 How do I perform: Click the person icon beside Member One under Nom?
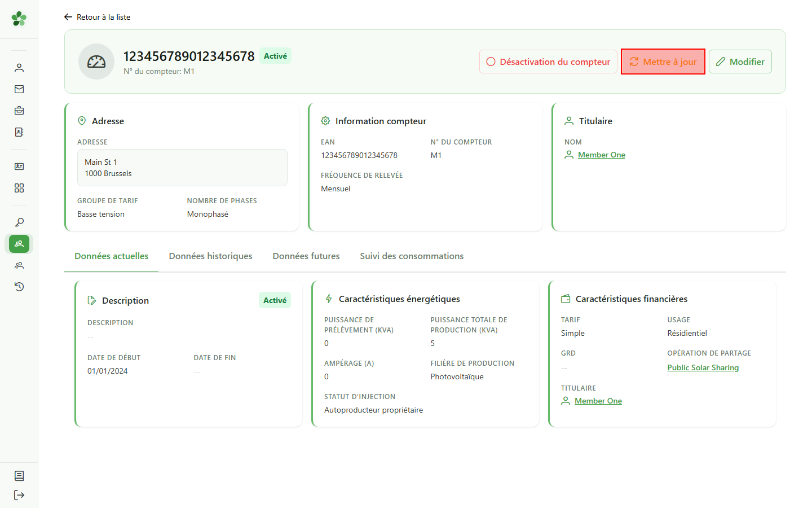coord(569,155)
